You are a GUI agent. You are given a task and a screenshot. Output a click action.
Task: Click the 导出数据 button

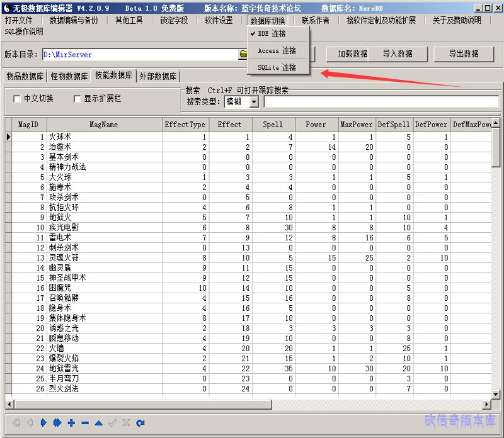pyautogui.click(x=463, y=54)
